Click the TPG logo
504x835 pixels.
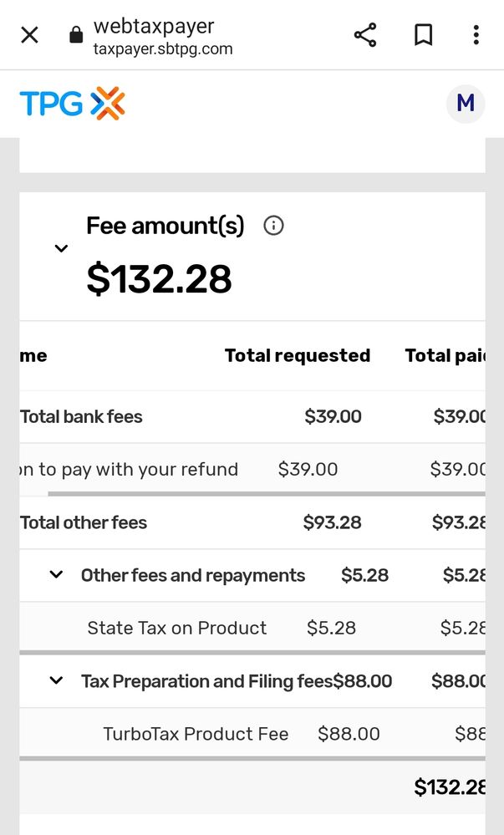click(x=72, y=104)
